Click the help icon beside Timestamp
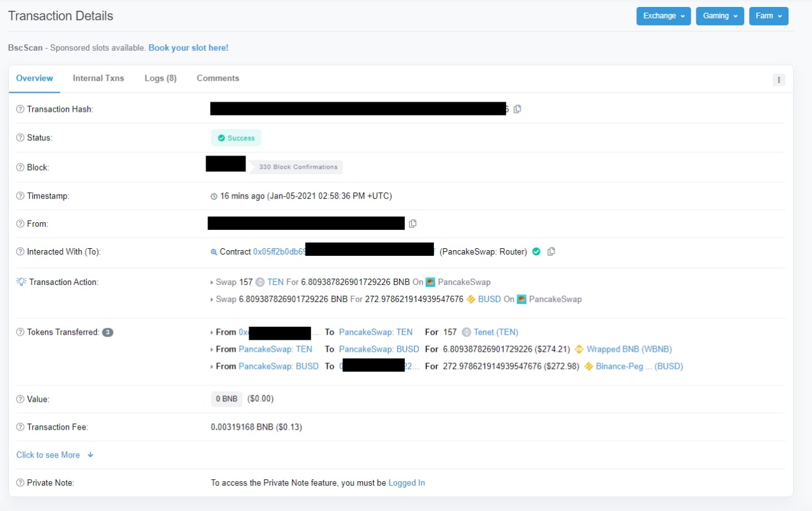 point(20,196)
